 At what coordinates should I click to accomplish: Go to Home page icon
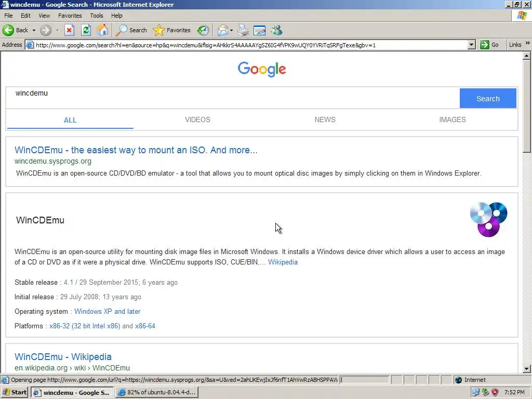pyautogui.click(x=102, y=30)
